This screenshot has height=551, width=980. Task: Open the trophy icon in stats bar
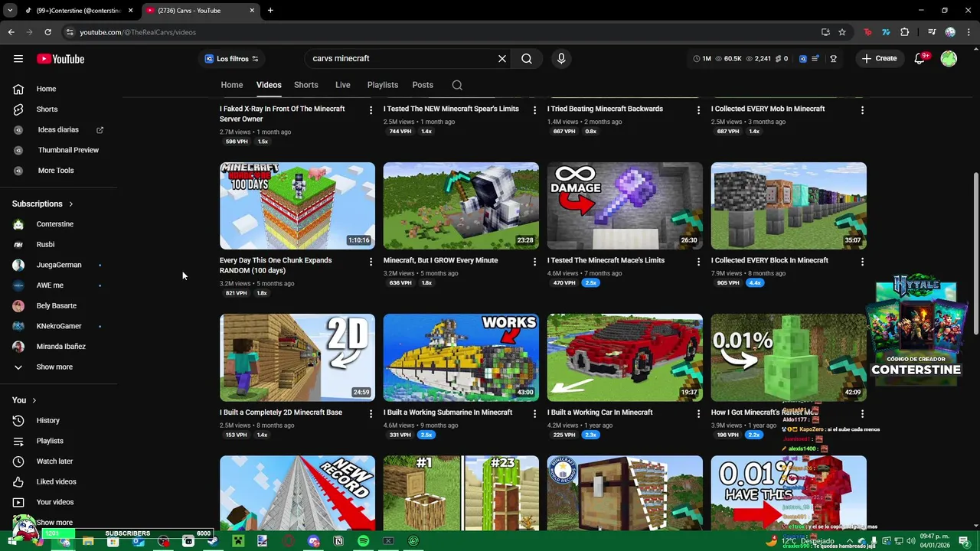click(833, 59)
